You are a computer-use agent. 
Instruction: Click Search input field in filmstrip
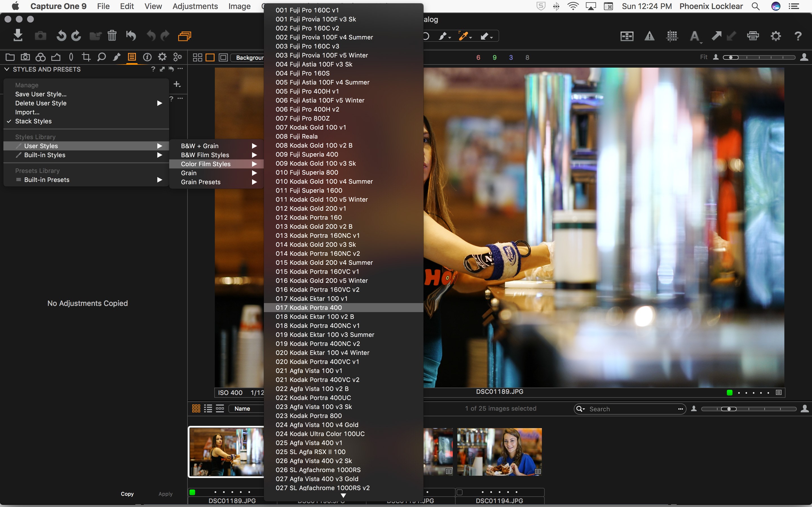(x=631, y=409)
